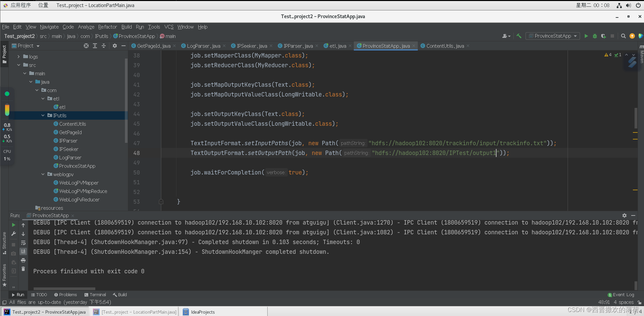Collapse the src folder
Screen dimensions: 644x316
click(19, 65)
